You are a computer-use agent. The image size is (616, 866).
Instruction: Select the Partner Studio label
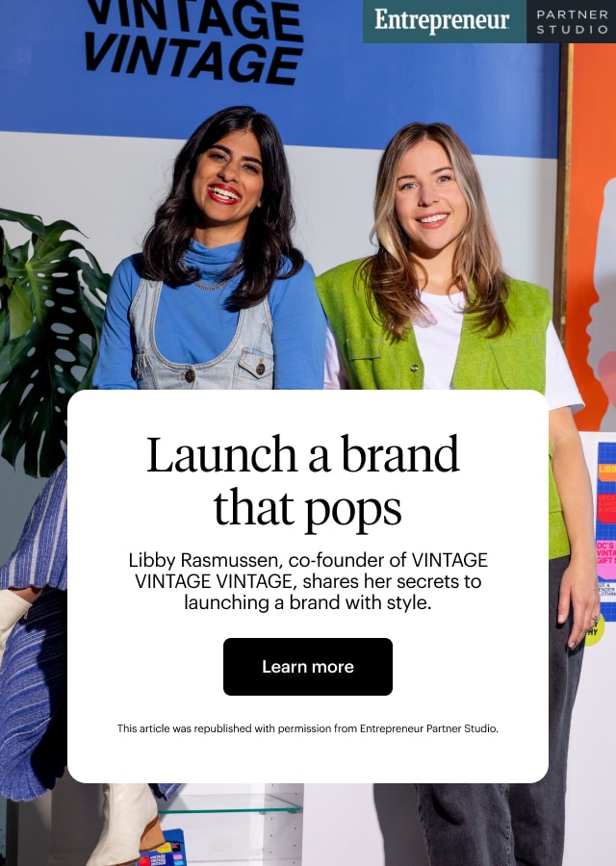(x=572, y=21)
